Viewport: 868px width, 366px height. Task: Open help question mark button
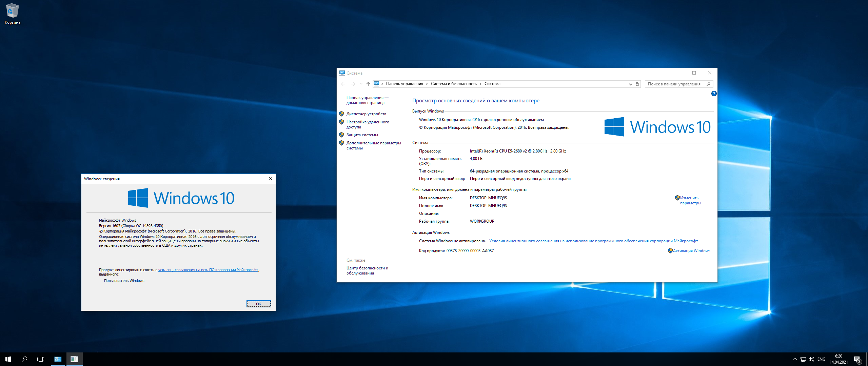pyautogui.click(x=714, y=94)
